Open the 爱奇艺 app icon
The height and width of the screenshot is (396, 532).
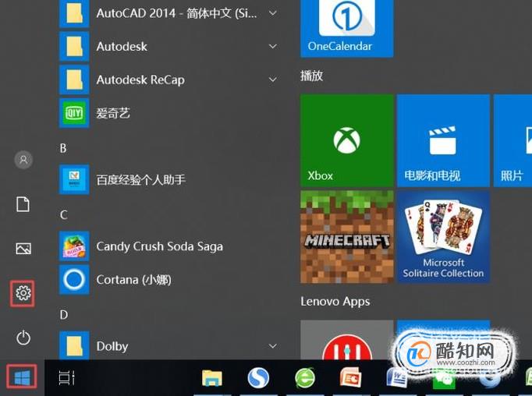point(74,113)
